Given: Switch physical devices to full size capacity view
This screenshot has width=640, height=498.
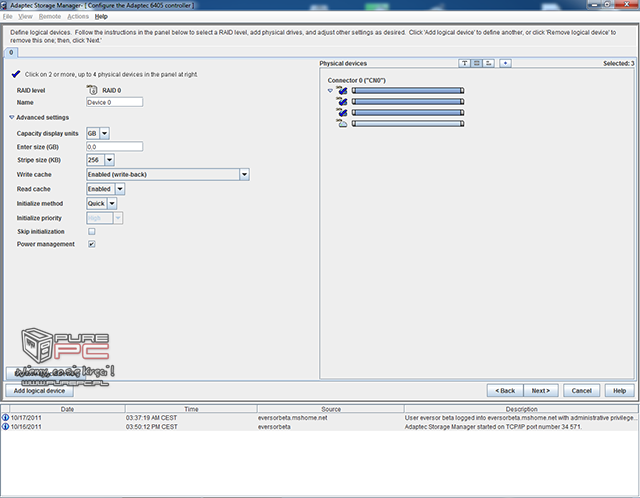Looking at the screenshot, I should click(476, 63).
